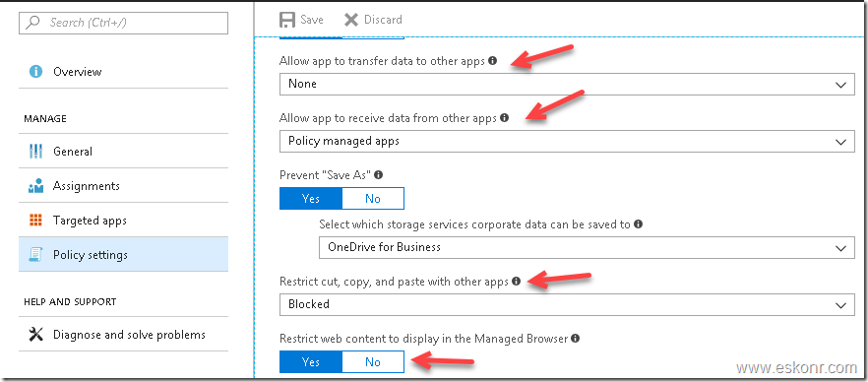Click the HELP AND SUPPORT section header
The width and height of the screenshot is (868, 382).
[70, 302]
